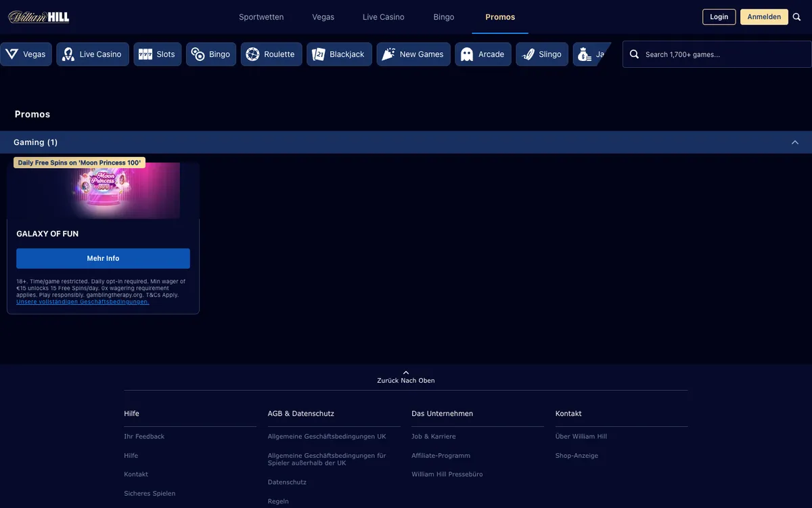Click the Promos page heading
Image resolution: width=812 pixels, height=508 pixels.
click(32, 114)
